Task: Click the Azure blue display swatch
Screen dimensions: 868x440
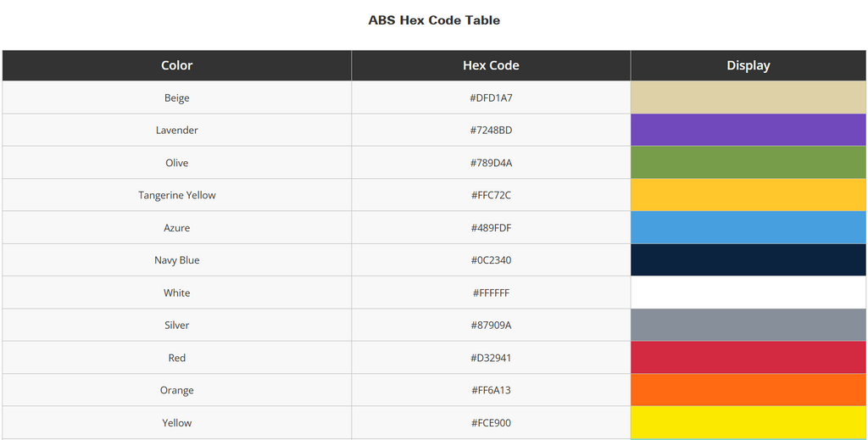Action: pos(748,227)
